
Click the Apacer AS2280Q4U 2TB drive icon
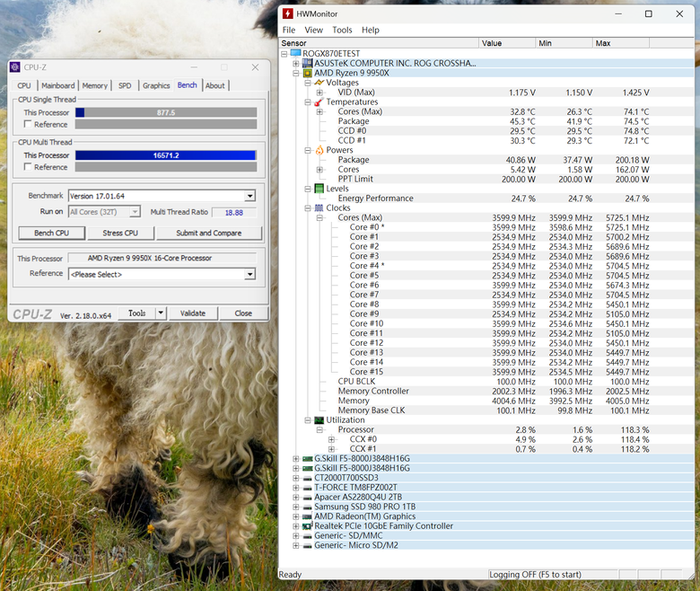(307, 498)
